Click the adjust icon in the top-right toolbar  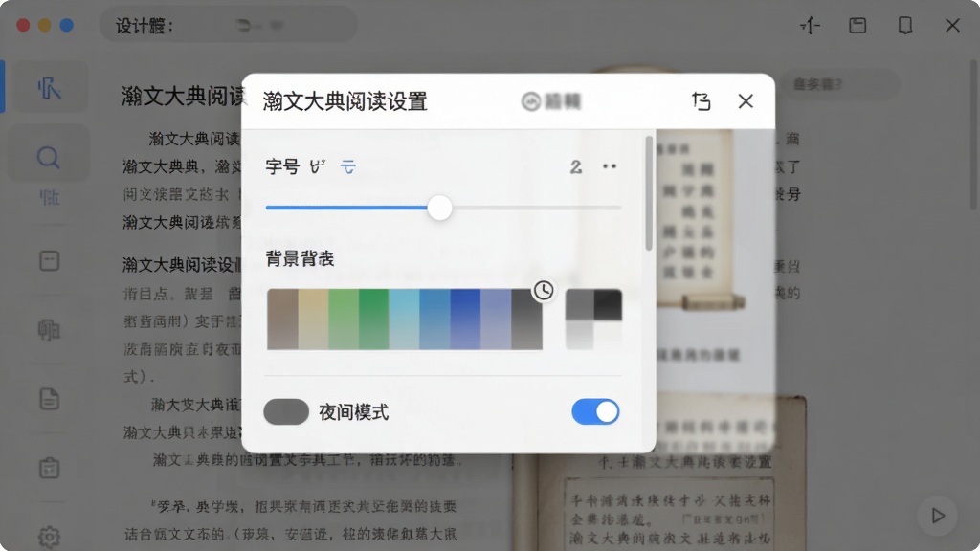coord(810,26)
